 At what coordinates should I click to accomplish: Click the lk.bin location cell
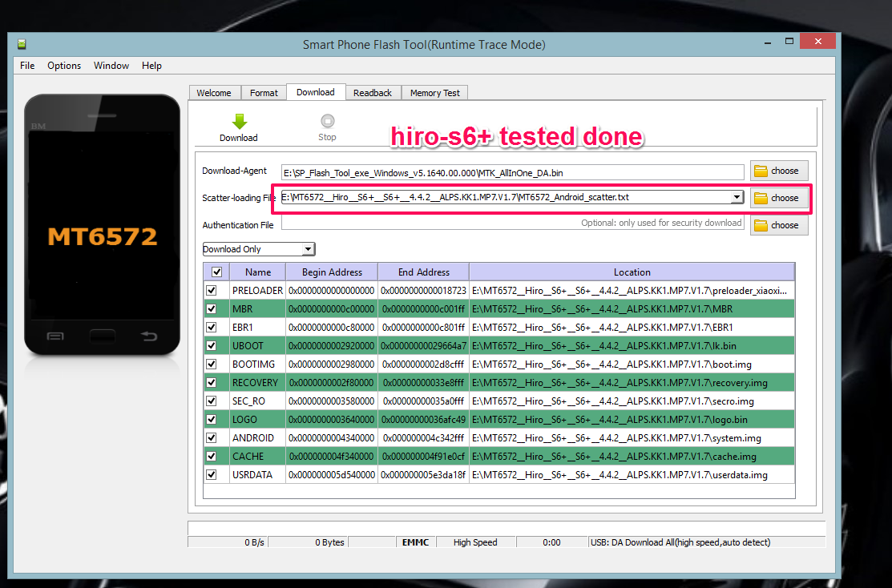pos(632,346)
